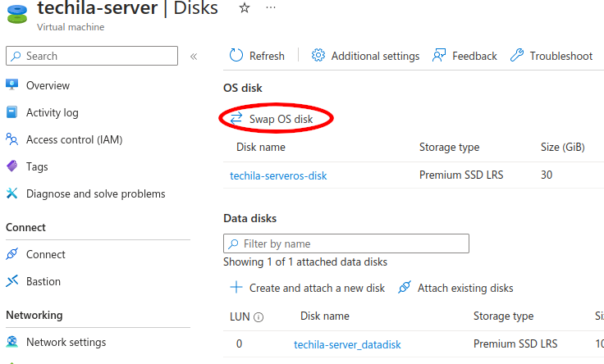Click the Attach existing disks icon
Viewport: 604px width, 364px height.
(404, 288)
